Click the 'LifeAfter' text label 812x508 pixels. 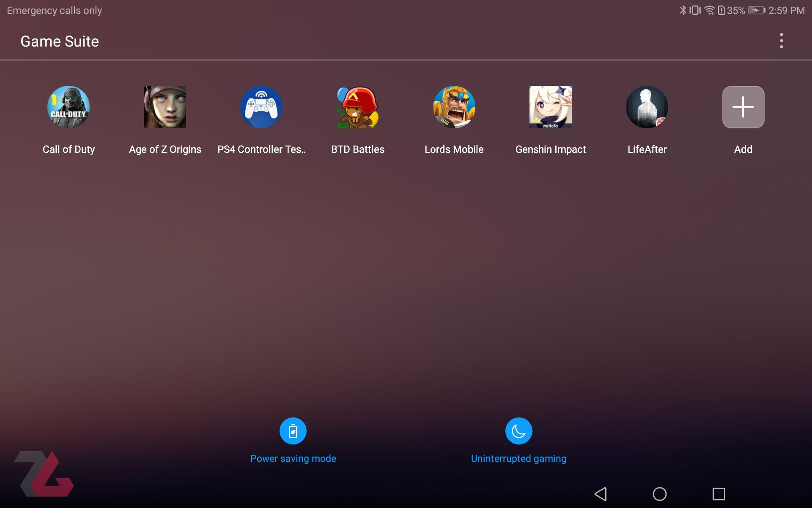(x=647, y=149)
